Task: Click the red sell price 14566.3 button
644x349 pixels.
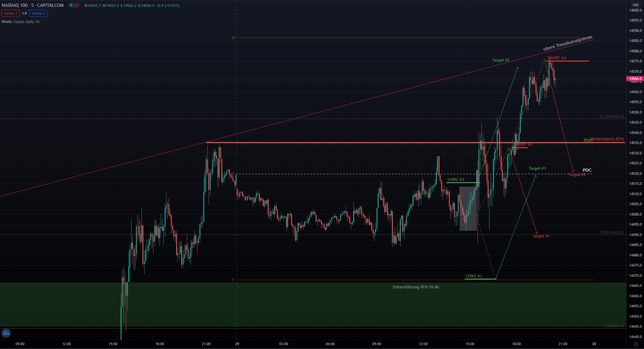Action: click(x=11, y=13)
